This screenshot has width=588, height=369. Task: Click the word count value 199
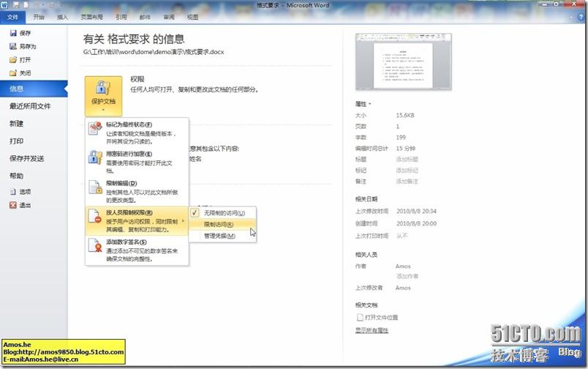401,138
